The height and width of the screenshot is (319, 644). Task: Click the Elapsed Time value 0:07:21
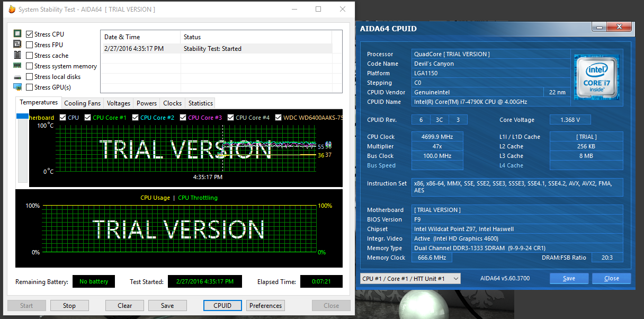[x=321, y=281]
